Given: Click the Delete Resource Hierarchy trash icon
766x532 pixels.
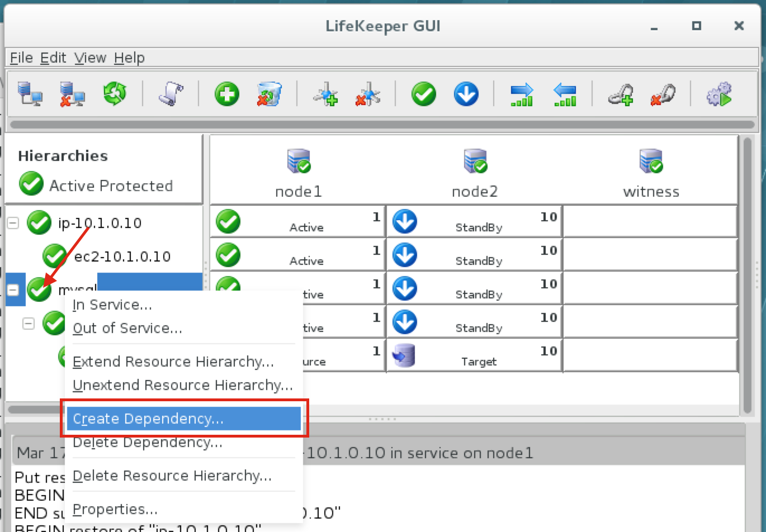Looking at the screenshot, I should (x=269, y=94).
